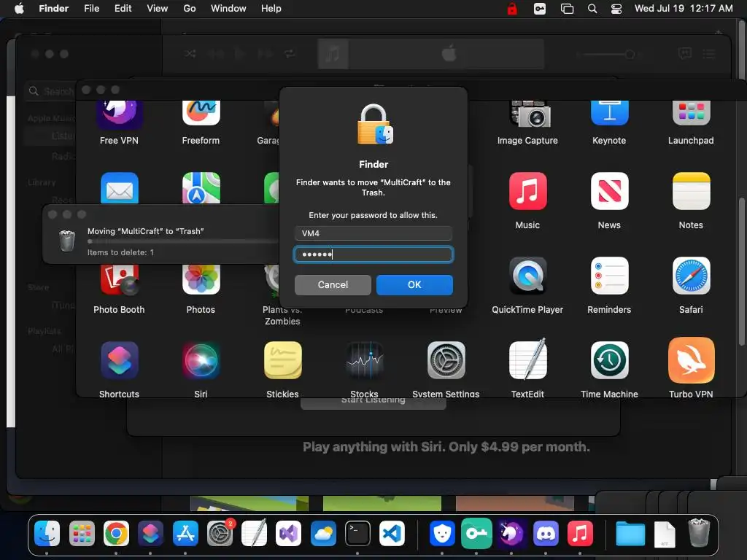This screenshot has width=747, height=560.
Task: Click Spotlight search in the menu bar
Action: [x=592, y=9]
